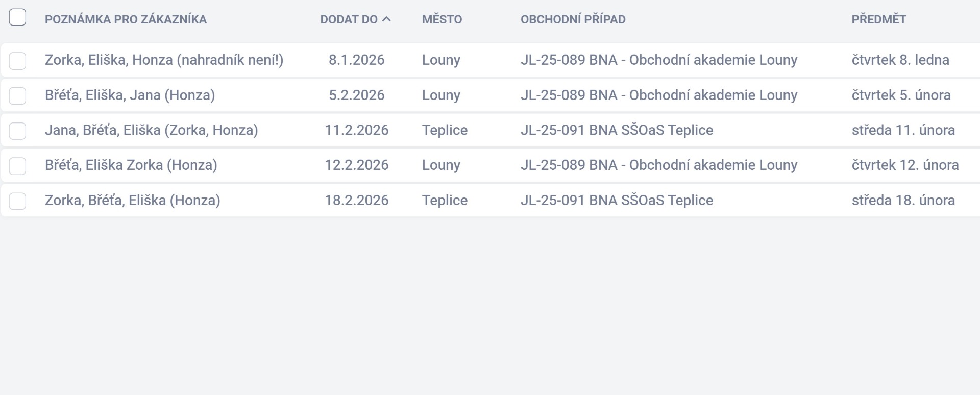Open JL-25-091 BNA SŠOaS Teplice for 11.2.2026
980x395 pixels.
[x=617, y=130]
